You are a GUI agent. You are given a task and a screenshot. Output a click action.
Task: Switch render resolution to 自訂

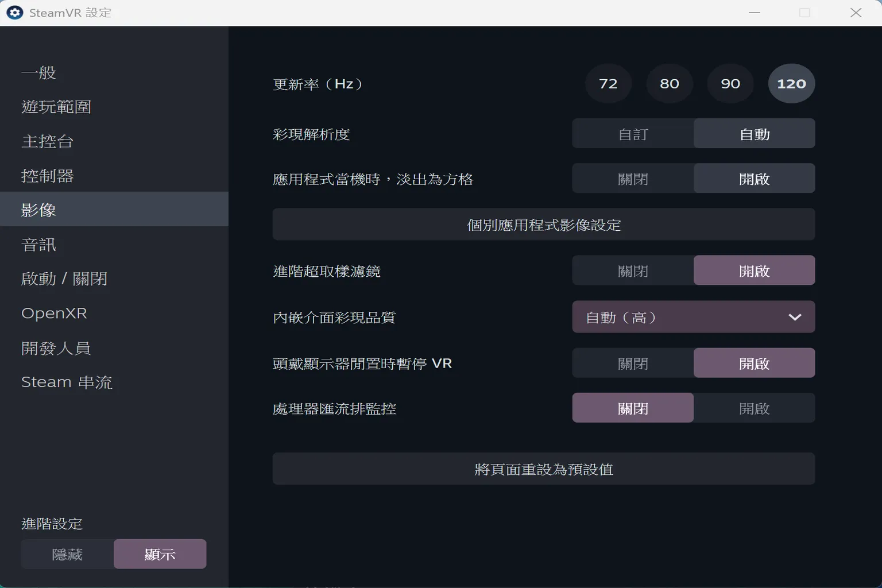click(632, 133)
